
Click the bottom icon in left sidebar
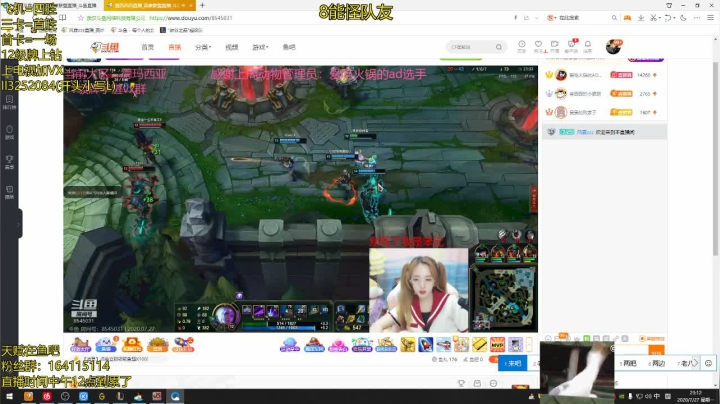pyautogui.click(x=9, y=192)
